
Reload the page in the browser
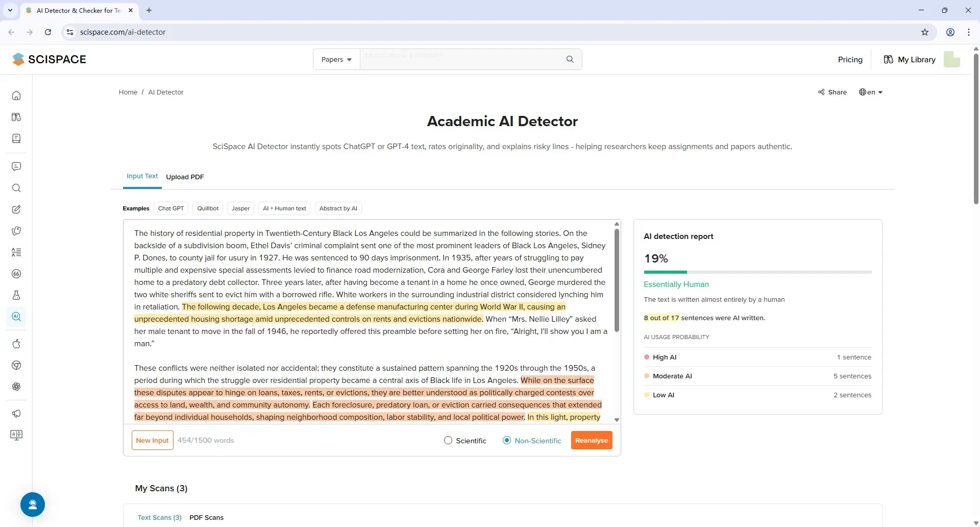[x=48, y=32]
